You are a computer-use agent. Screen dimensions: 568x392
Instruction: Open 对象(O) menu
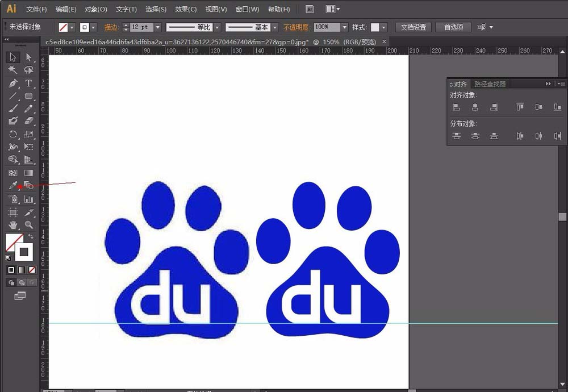point(95,10)
